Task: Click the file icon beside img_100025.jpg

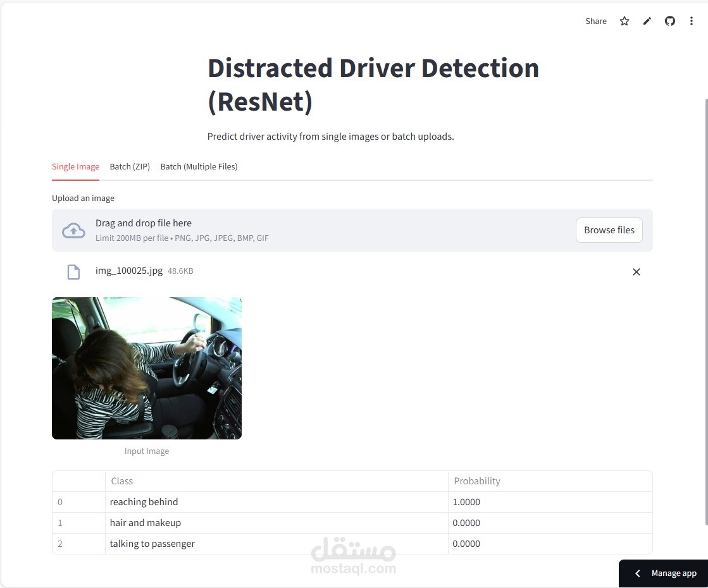Action: coord(73,272)
